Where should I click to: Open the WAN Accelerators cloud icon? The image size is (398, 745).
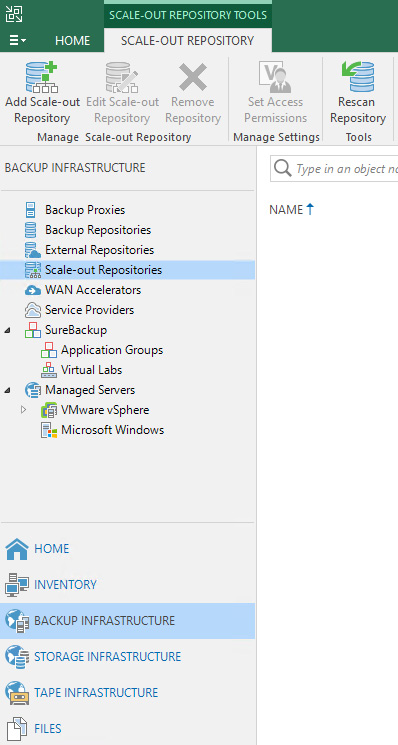pyautogui.click(x=33, y=290)
